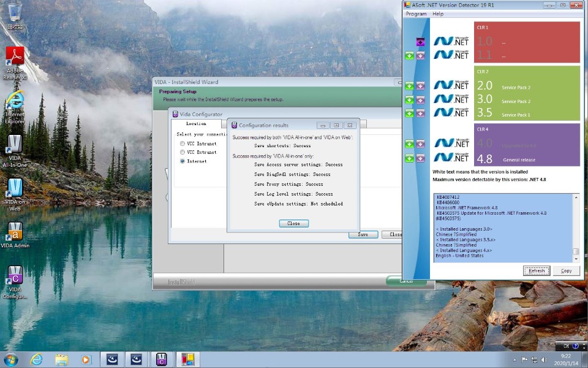This screenshot has width=588, height=368.
Task: Open the Windows Start menu
Action: pyautogui.click(x=11, y=360)
